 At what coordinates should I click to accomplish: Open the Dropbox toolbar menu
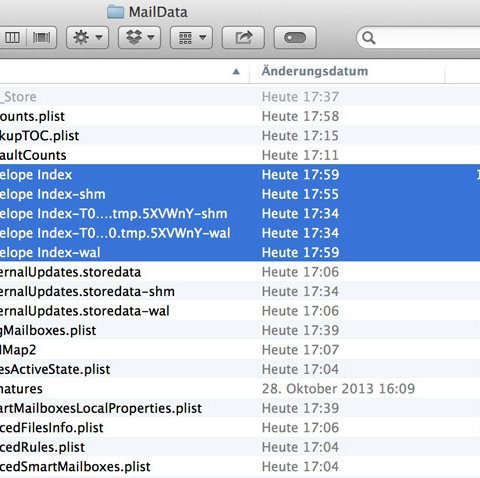tap(139, 38)
